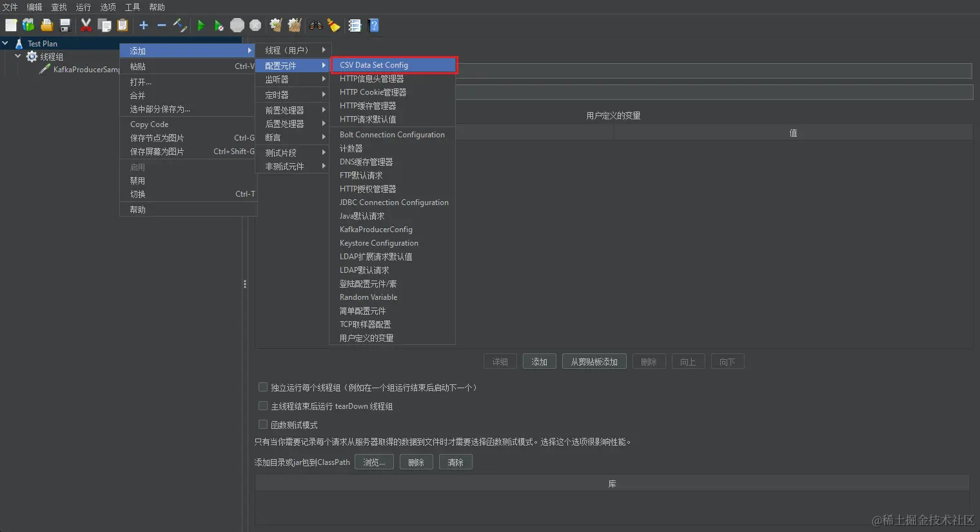Click the blue minus Collapse All icon
The image size is (980, 532).
point(162,25)
